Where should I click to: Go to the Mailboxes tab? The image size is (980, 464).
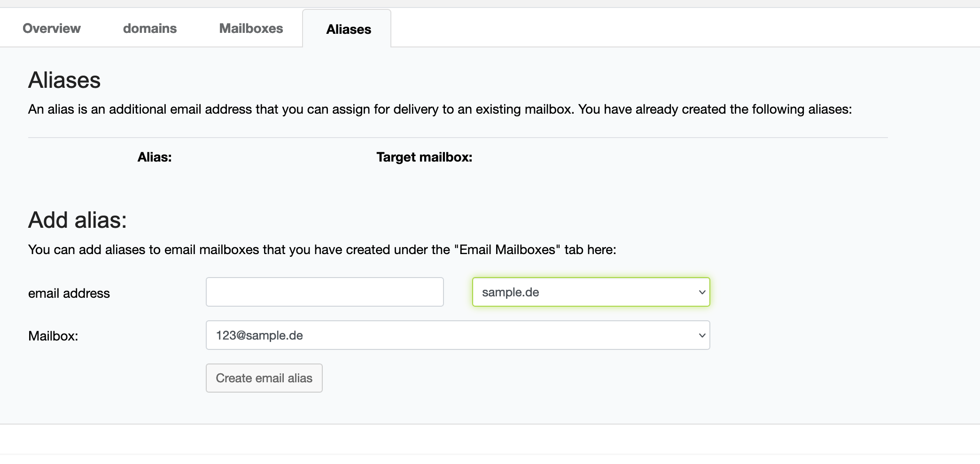coord(251,28)
